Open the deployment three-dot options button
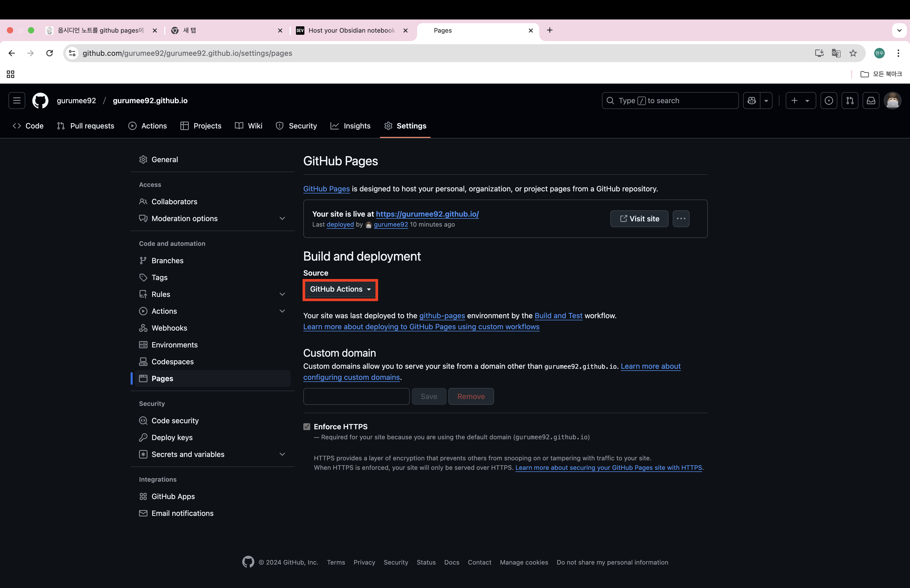The image size is (910, 588). pos(681,219)
